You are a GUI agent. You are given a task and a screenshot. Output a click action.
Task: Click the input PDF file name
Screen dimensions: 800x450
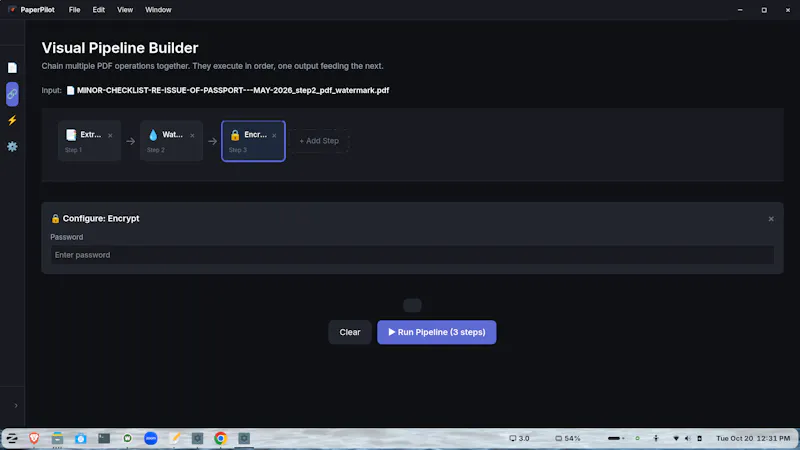[233, 90]
